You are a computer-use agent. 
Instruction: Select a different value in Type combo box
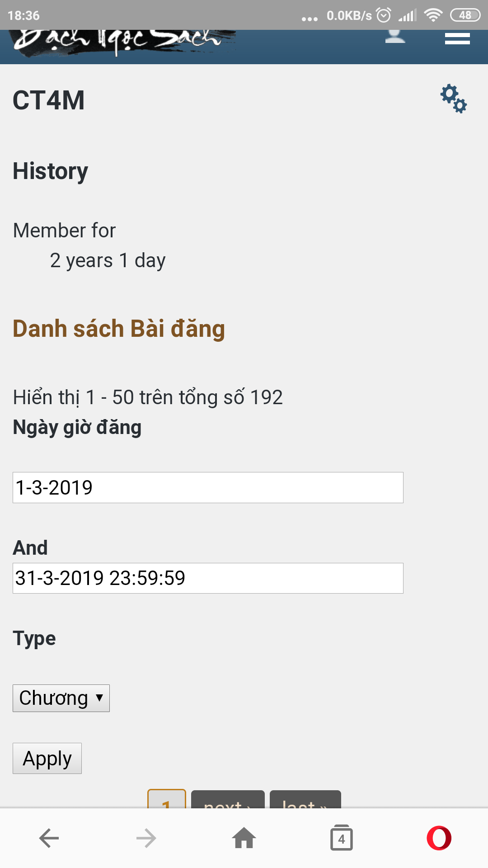click(x=61, y=698)
